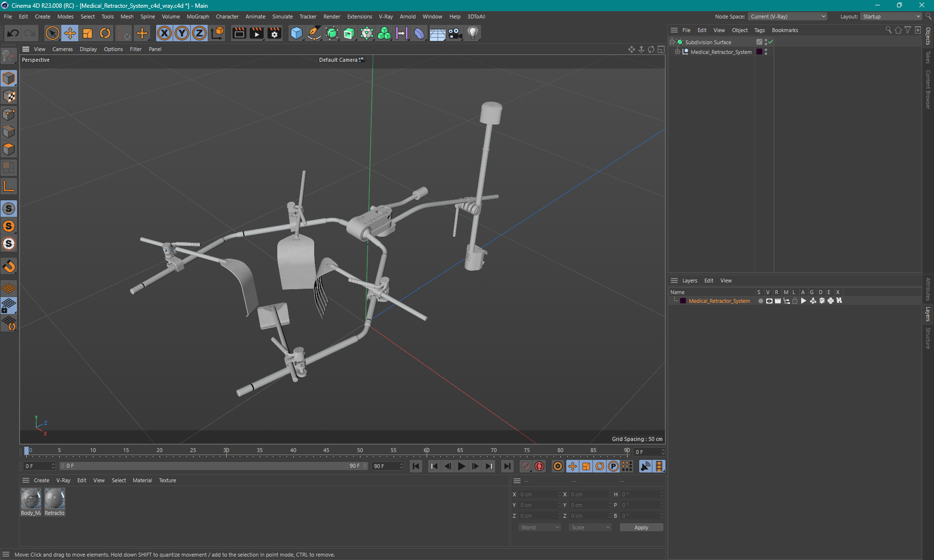Go to end of animation
The width and height of the screenshot is (934, 560).
click(x=507, y=466)
